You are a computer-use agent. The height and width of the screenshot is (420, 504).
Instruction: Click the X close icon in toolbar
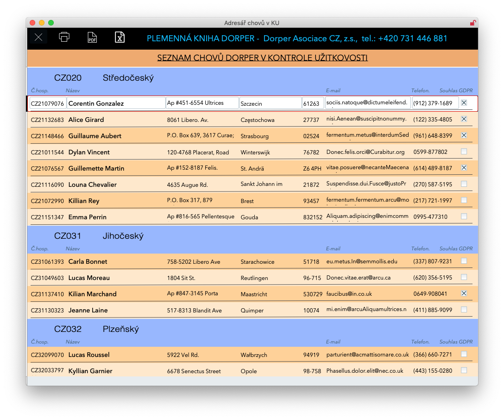pos(38,38)
